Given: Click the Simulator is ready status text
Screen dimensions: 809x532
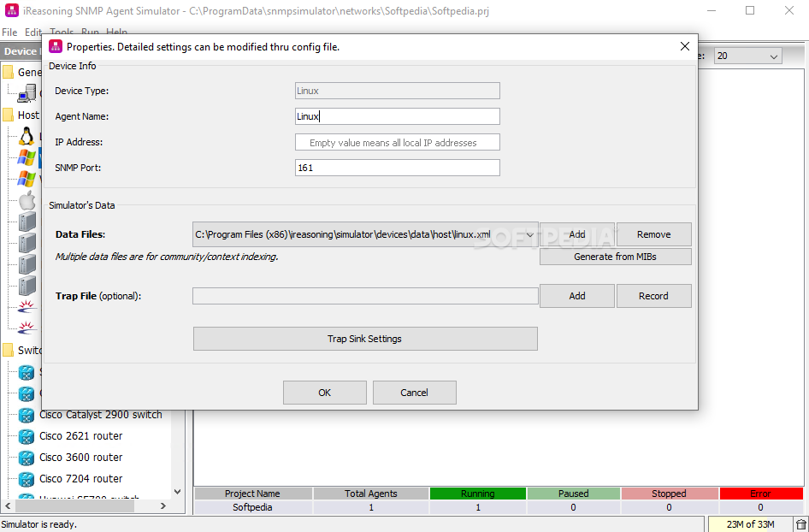Looking at the screenshot, I should pyautogui.click(x=39, y=525).
